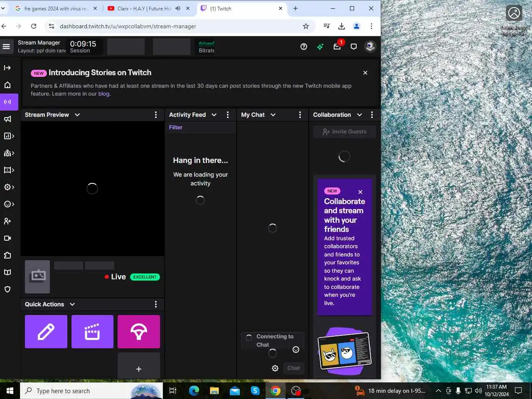532x399 pixels.
Task: Collapse the sidebar with the arrow icon
Action: 7,68
